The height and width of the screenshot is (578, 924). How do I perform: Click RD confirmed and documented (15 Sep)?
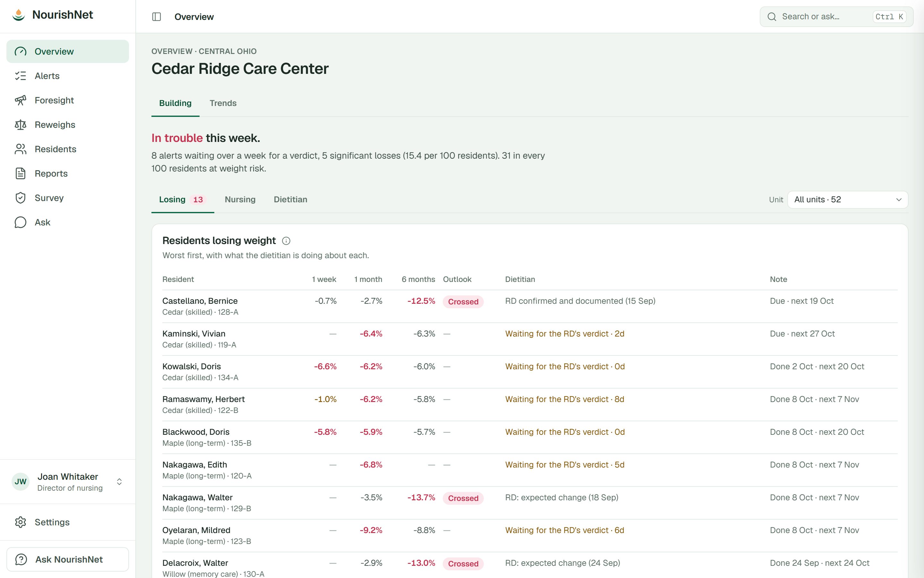(580, 301)
